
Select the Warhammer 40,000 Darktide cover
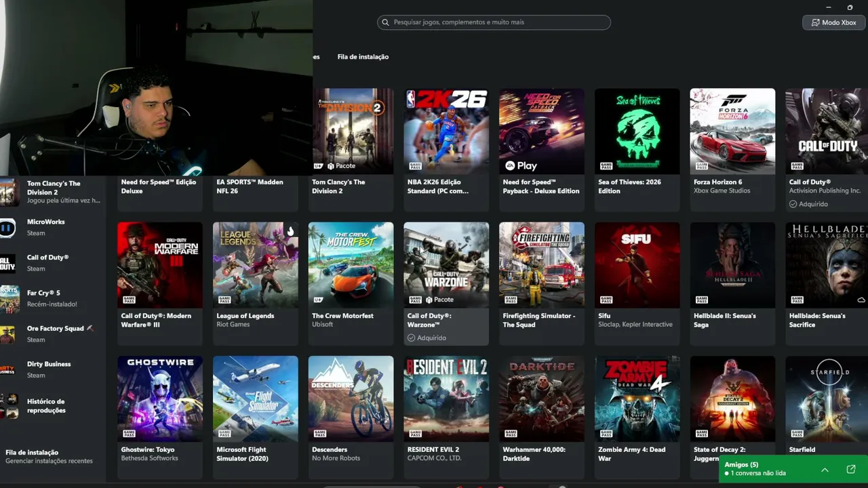coord(542,399)
